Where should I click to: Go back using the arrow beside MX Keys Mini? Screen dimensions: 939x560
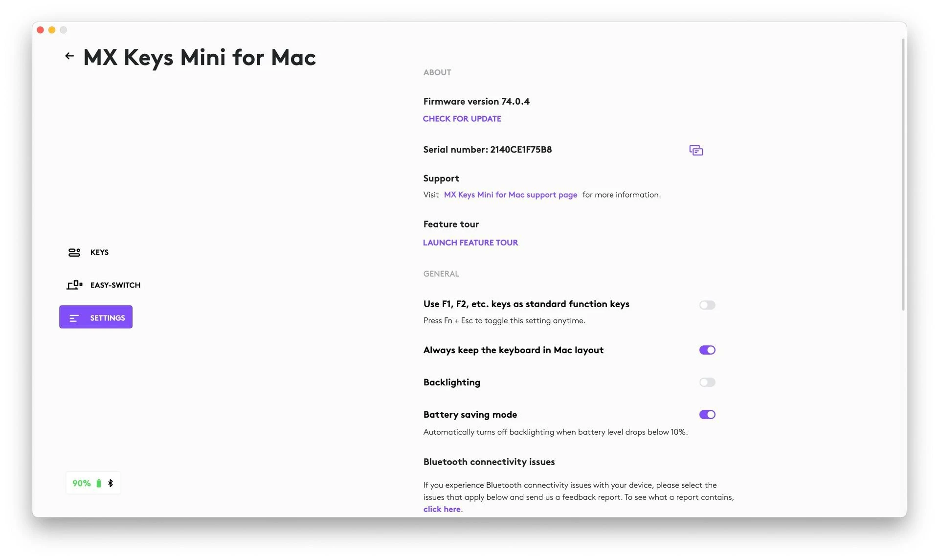69,56
